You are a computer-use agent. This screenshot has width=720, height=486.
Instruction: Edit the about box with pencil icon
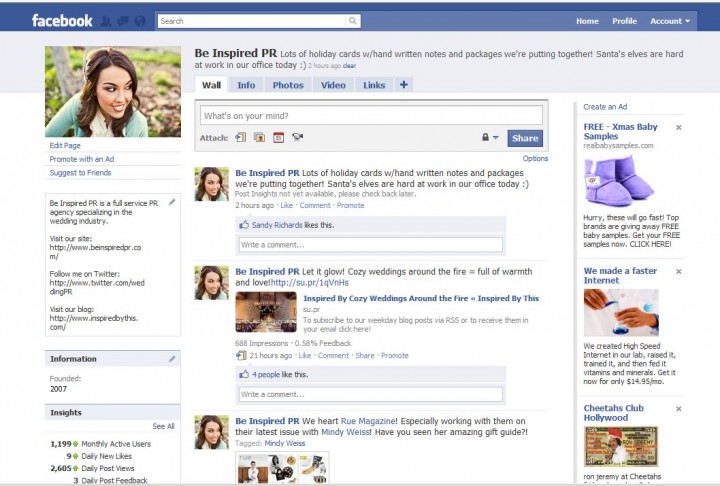172,202
